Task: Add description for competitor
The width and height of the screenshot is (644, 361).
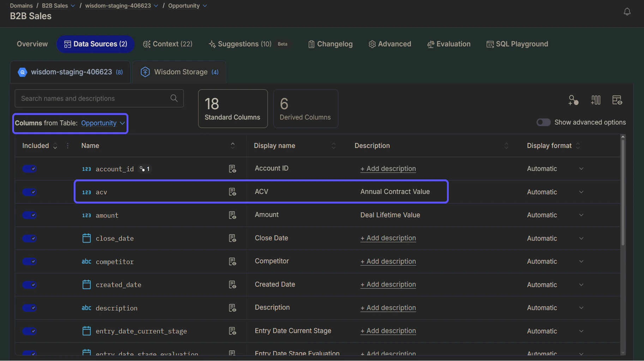Action: [388, 261]
